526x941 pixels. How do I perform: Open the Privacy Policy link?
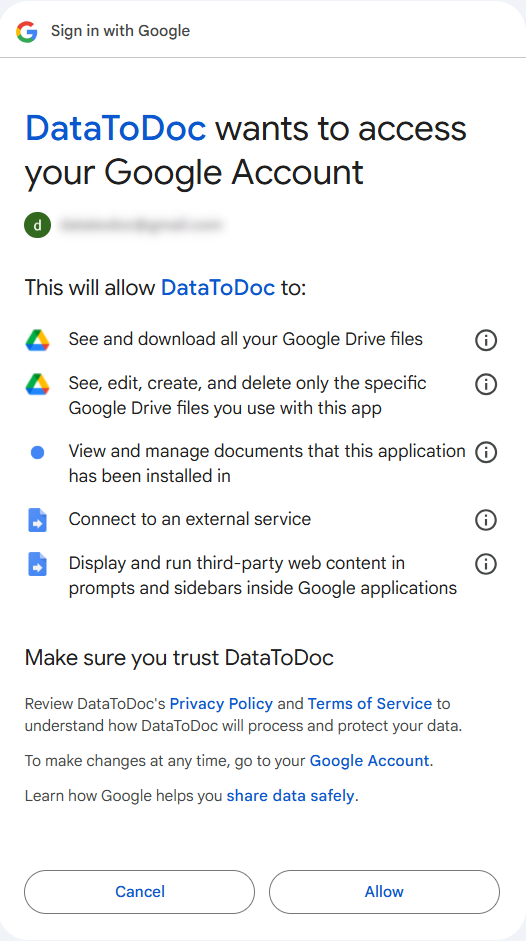click(222, 703)
